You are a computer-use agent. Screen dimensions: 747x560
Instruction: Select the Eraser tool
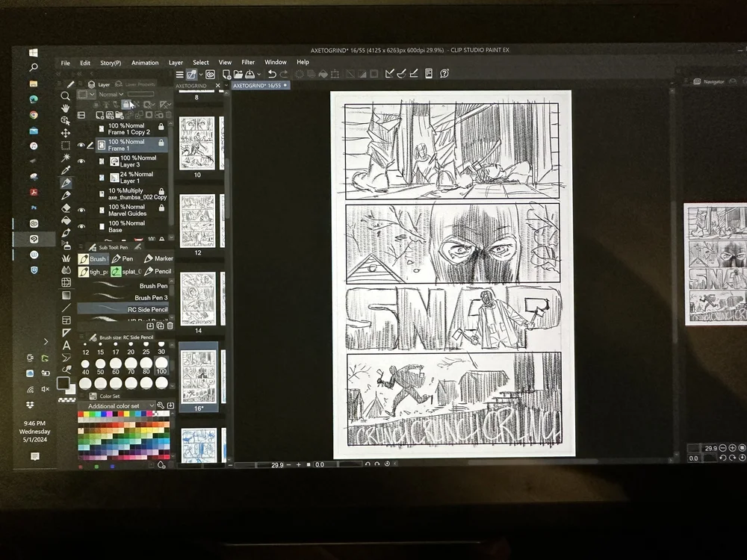pyautogui.click(x=66, y=208)
